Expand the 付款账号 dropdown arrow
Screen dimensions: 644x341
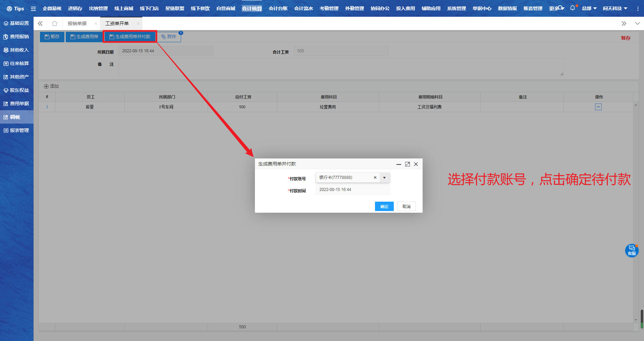(x=384, y=178)
